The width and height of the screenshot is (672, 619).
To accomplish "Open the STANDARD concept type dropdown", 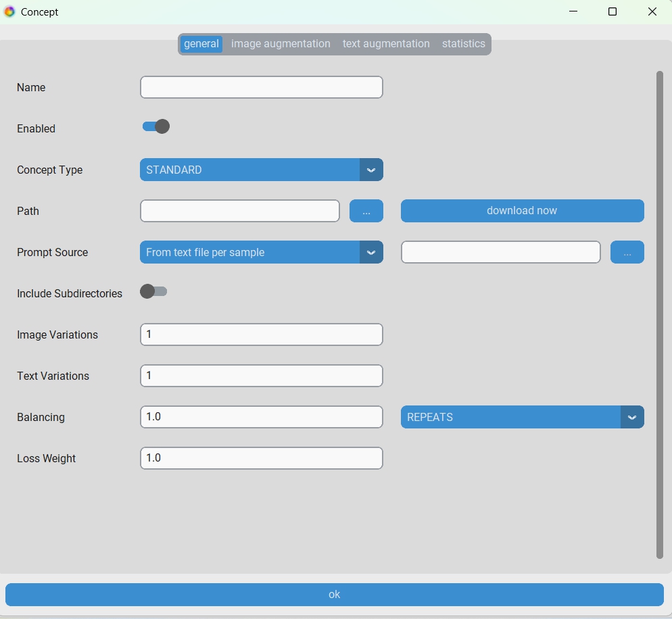I will pyautogui.click(x=262, y=170).
